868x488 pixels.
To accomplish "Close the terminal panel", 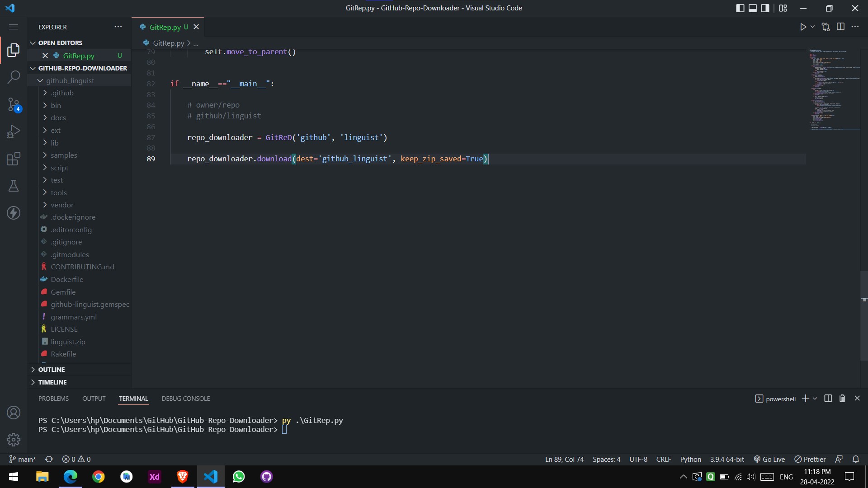I will [857, 399].
